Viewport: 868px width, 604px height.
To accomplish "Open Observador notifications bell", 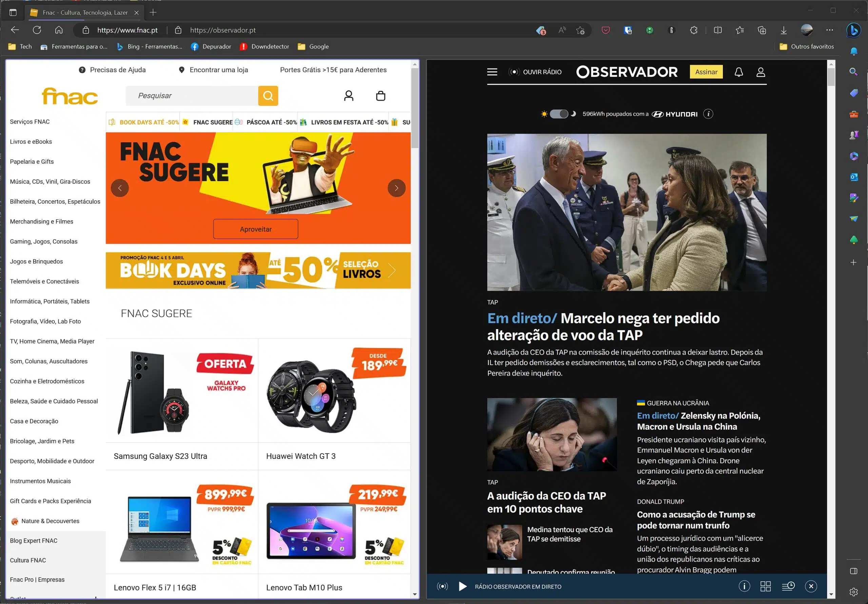I will point(738,72).
